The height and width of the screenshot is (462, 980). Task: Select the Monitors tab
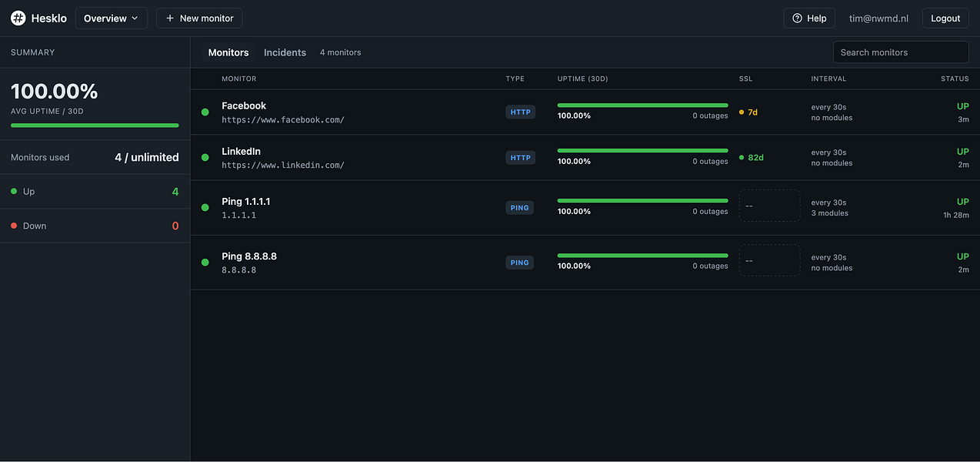point(228,52)
